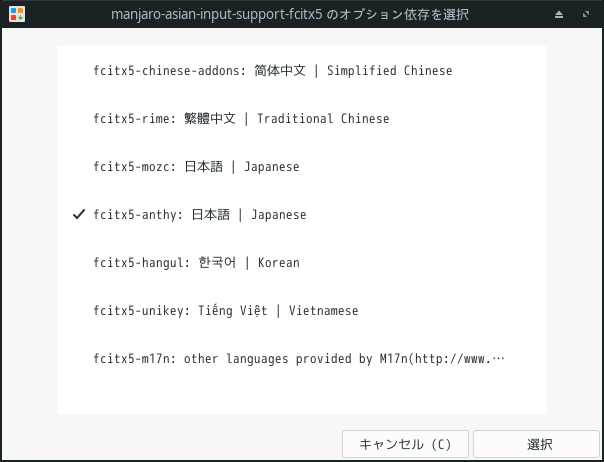Click the dialog title manjaro-asian-input-support-fcitx5
This screenshot has height=462, width=604.
pos(290,15)
